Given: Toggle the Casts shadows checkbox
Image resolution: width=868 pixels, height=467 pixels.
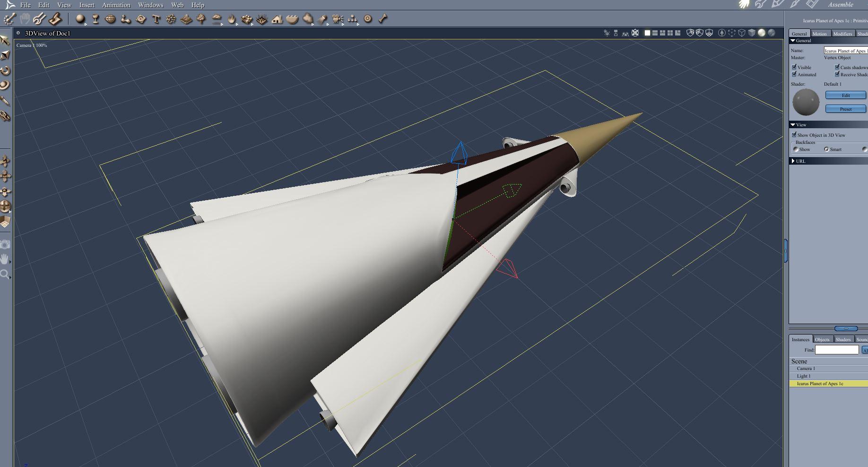Looking at the screenshot, I should tap(837, 67).
